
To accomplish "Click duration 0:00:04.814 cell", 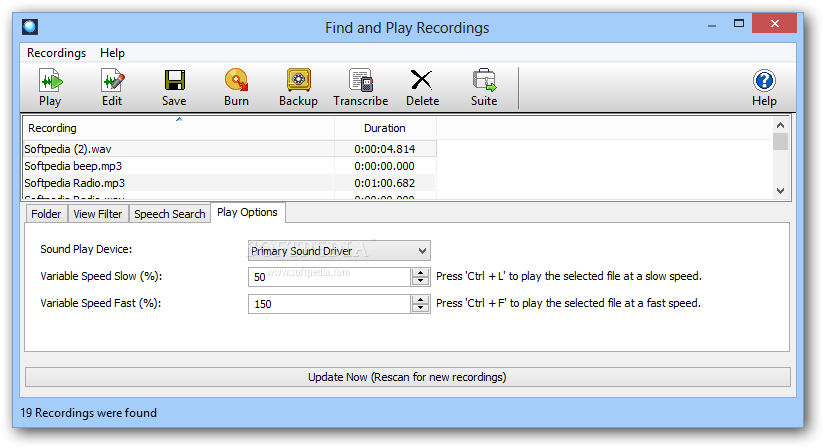I will point(385,149).
